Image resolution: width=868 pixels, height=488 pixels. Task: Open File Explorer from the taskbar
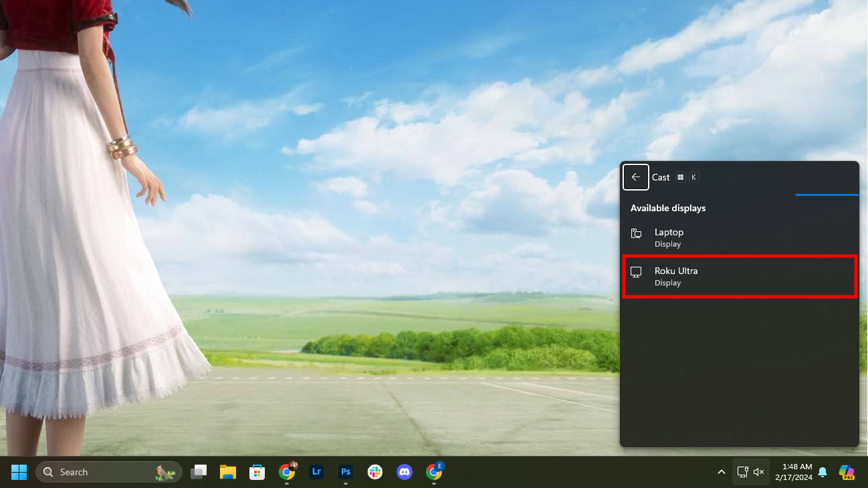(x=228, y=472)
